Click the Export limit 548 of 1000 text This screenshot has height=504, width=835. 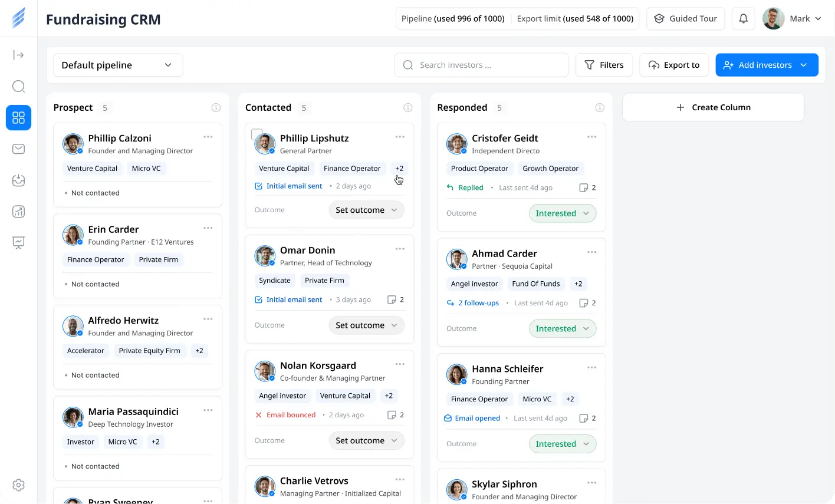click(x=575, y=19)
